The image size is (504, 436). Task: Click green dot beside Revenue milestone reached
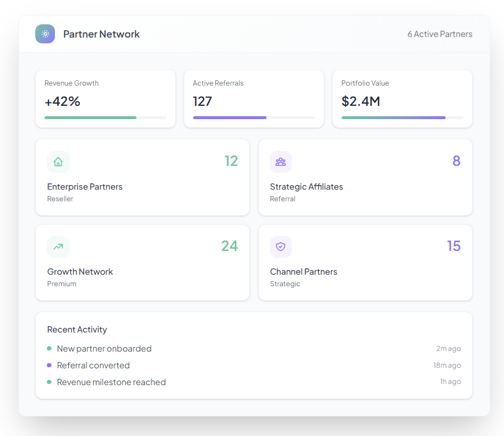pos(49,382)
